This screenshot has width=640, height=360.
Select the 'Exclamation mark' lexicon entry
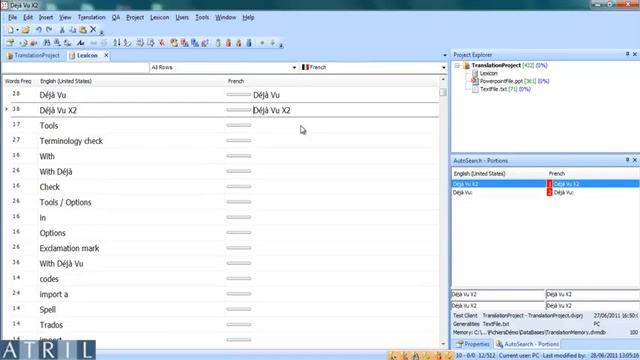click(69, 248)
